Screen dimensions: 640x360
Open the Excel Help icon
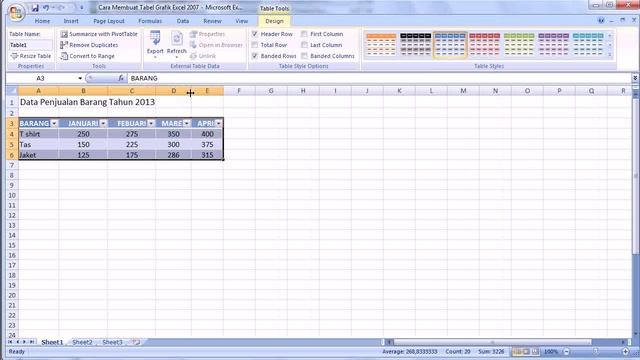601,20
